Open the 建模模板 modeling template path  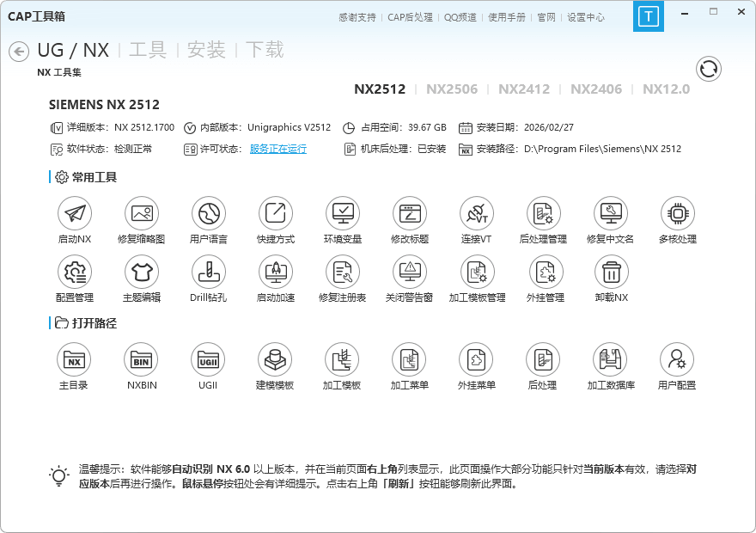[x=275, y=360]
